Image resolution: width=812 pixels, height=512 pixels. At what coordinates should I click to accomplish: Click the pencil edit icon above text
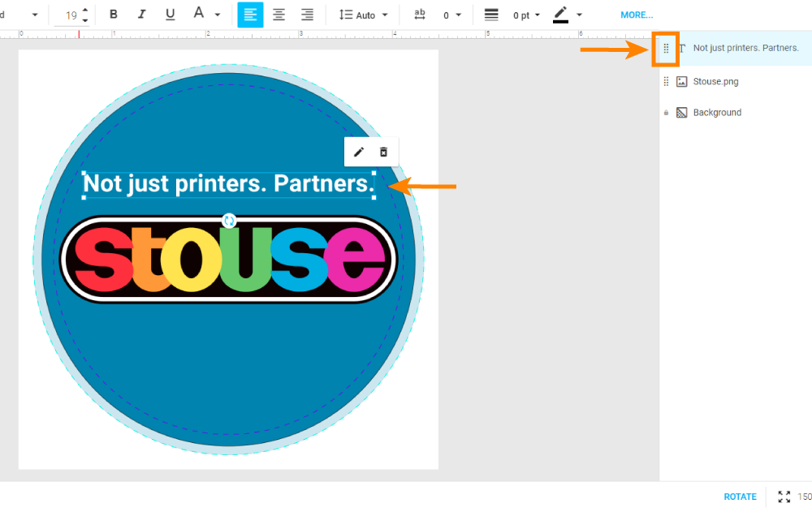pyautogui.click(x=359, y=152)
